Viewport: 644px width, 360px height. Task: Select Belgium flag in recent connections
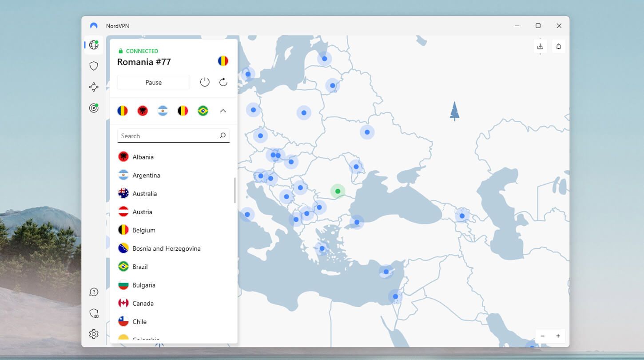pos(183,111)
